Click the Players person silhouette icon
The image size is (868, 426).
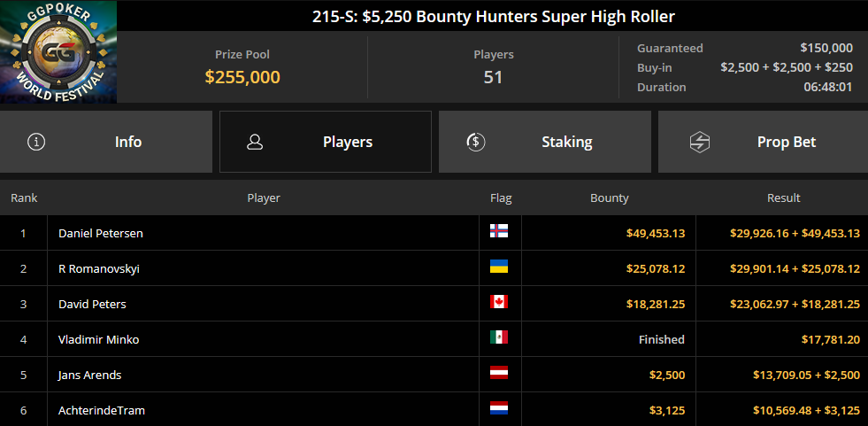pyautogui.click(x=255, y=142)
